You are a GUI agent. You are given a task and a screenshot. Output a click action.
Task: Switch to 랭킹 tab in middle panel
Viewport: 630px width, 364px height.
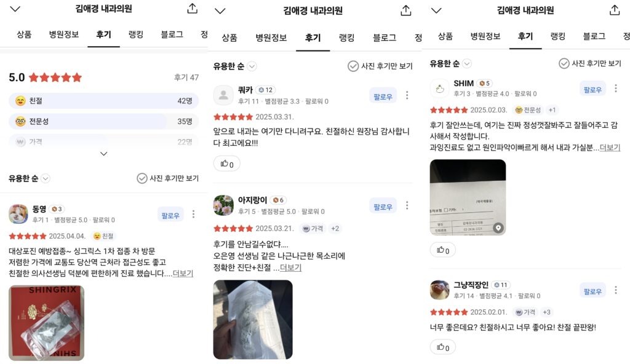pyautogui.click(x=346, y=38)
